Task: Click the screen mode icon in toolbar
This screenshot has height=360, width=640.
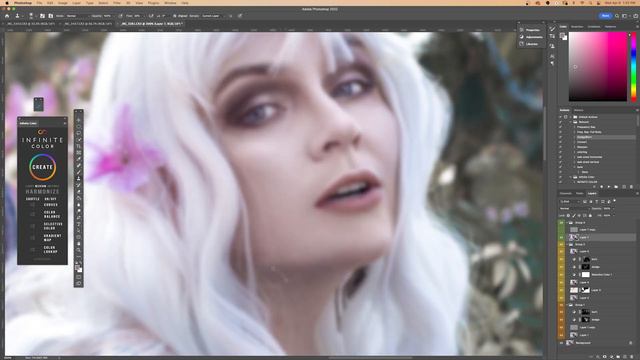Action: 79,284
